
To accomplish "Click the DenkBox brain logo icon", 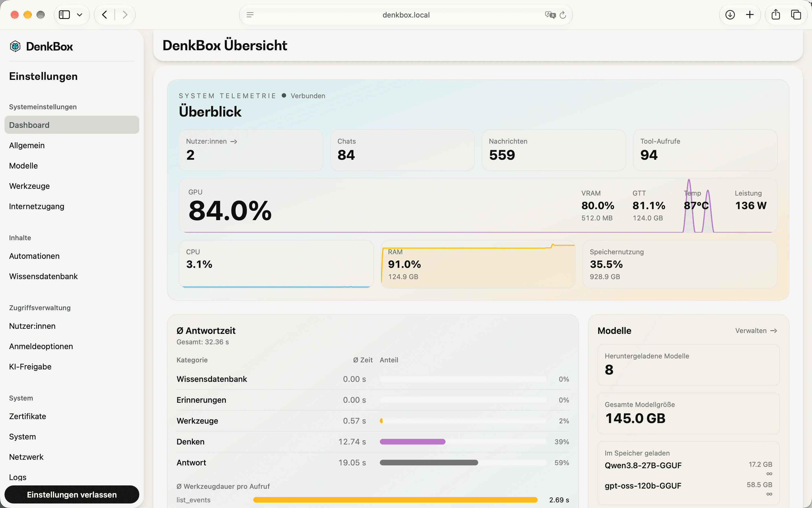I will pyautogui.click(x=15, y=46).
